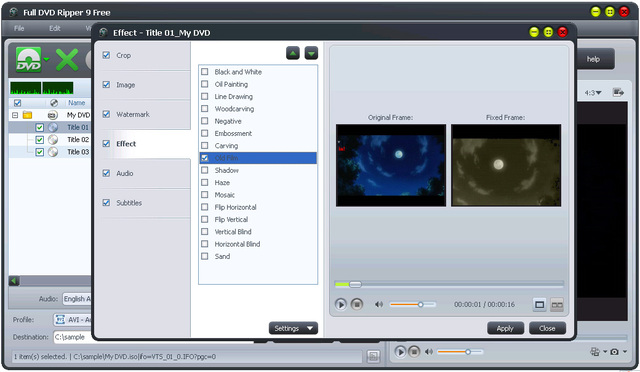Click the status bar log icon
Screen dimensions: 640x372
click(373, 356)
